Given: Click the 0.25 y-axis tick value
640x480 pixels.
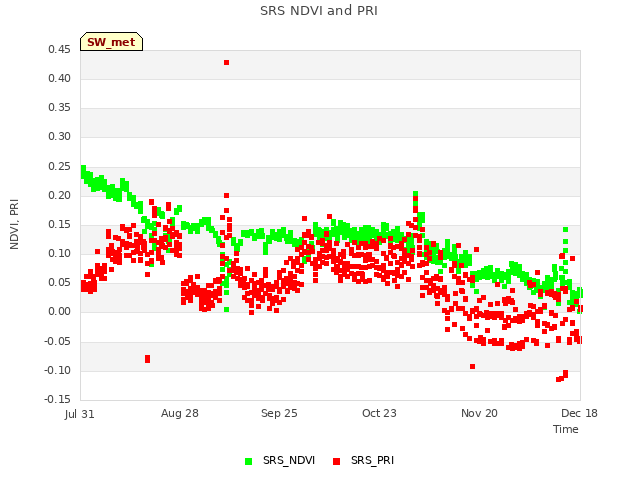Looking at the screenshot, I should click(x=59, y=167).
